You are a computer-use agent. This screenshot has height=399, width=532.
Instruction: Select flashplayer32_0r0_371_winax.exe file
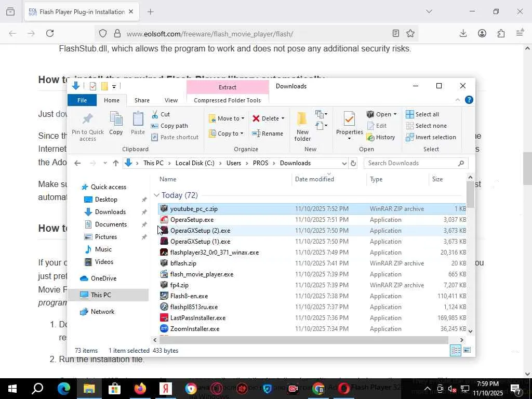(x=312, y=252)
